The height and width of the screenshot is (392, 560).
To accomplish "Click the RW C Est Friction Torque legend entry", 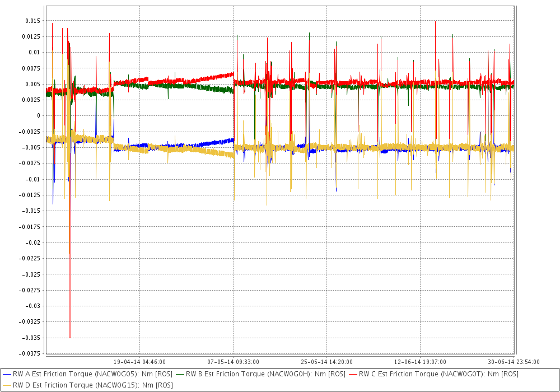I will (x=433, y=374).
